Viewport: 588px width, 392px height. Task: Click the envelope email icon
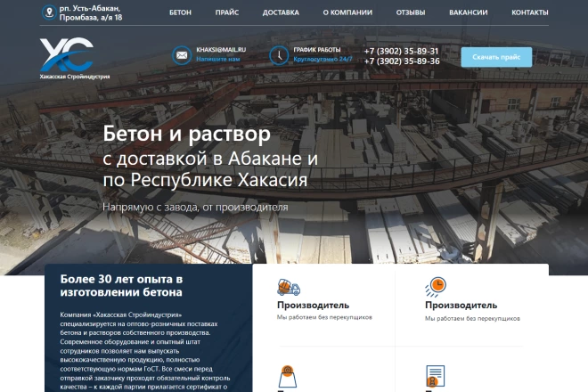[x=182, y=55]
